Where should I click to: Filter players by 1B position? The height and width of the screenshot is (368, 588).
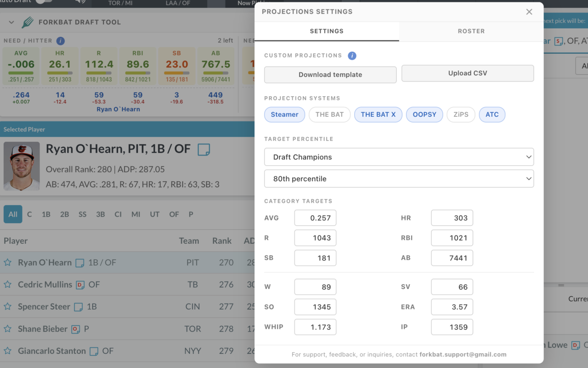(46, 214)
